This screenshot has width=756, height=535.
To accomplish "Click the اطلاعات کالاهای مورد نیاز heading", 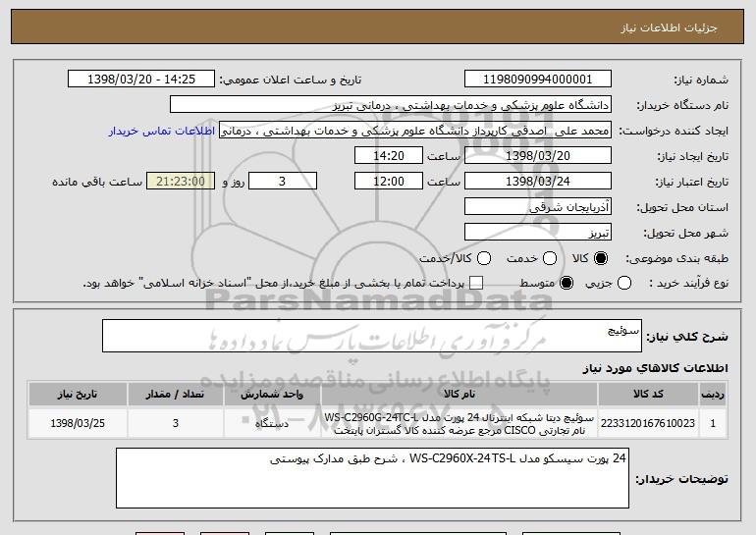I will [x=655, y=368].
